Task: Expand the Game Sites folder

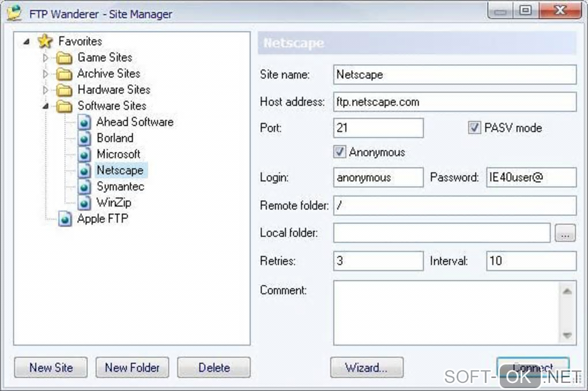Action: click(x=46, y=58)
